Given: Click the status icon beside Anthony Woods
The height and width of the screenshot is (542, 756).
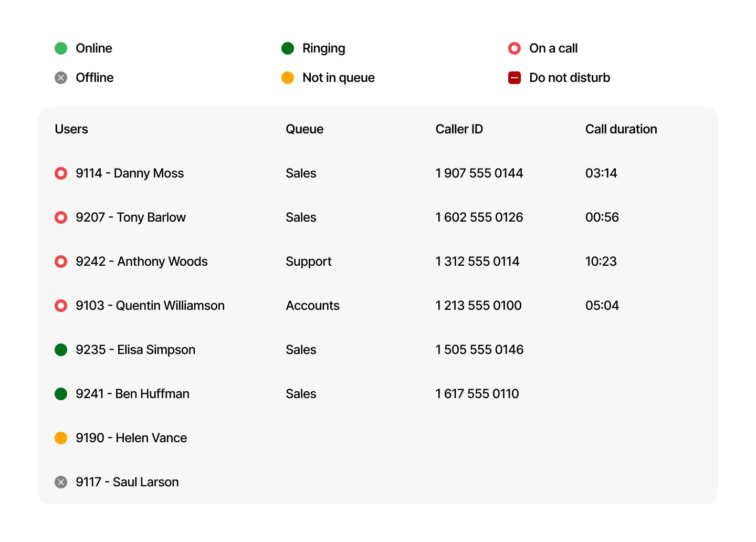Looking at the screenshot, I should (61, 262).
